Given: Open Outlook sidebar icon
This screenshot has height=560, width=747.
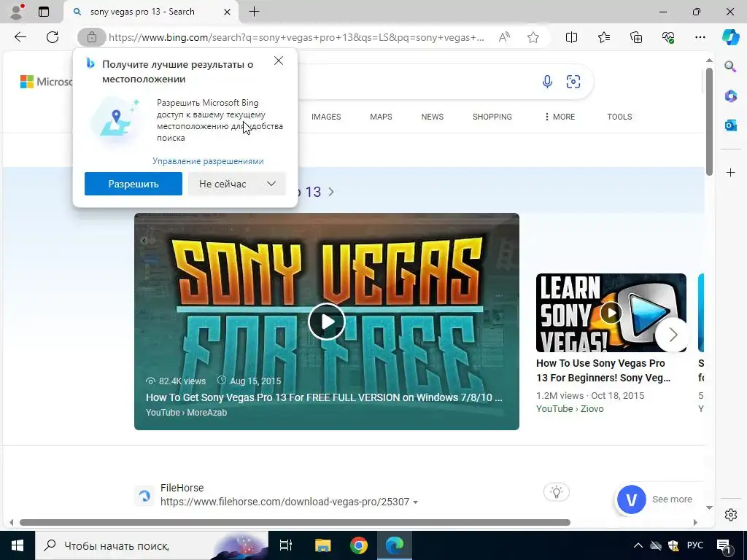Looking at the screenshot, I should click(x=730, y=125).
